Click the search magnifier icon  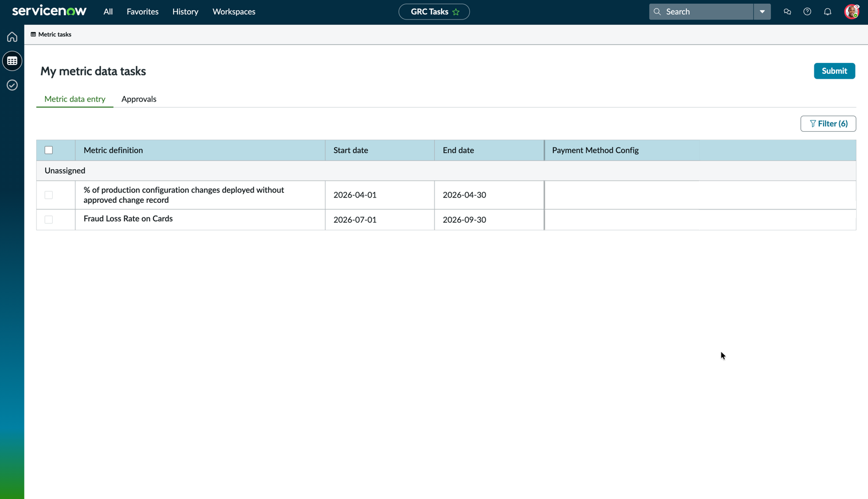pos(658,11)
